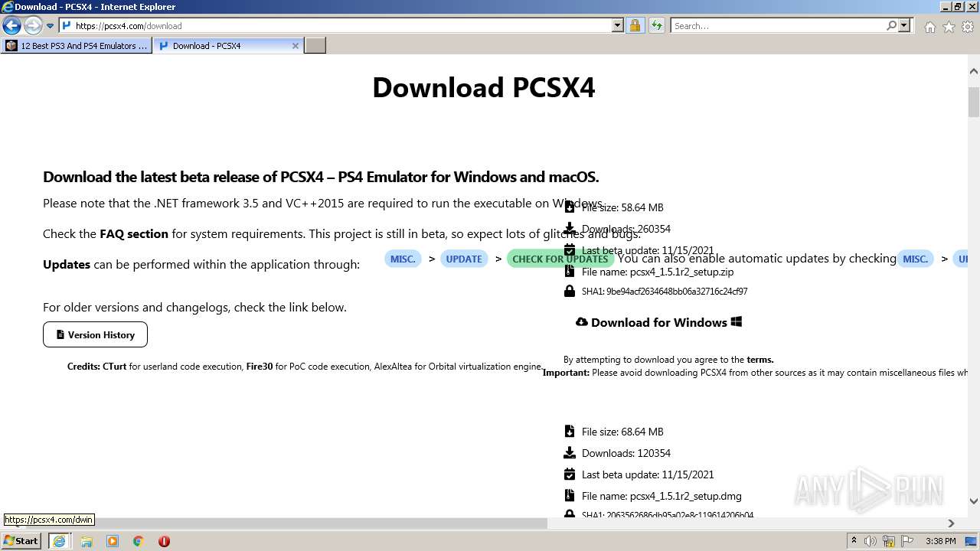
Task: Click the red Opera taskbar icon
Action: pyautogui.click(x=164, y=541)
